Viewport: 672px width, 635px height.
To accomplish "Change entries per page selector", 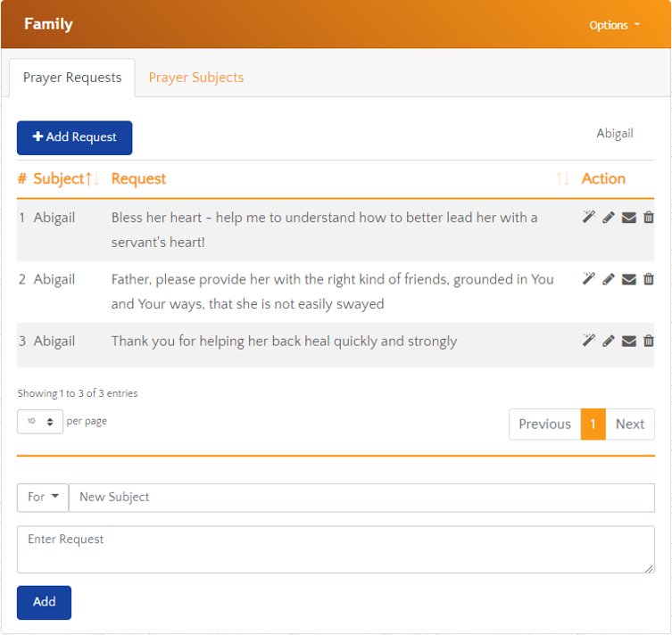I will (40, 422).
